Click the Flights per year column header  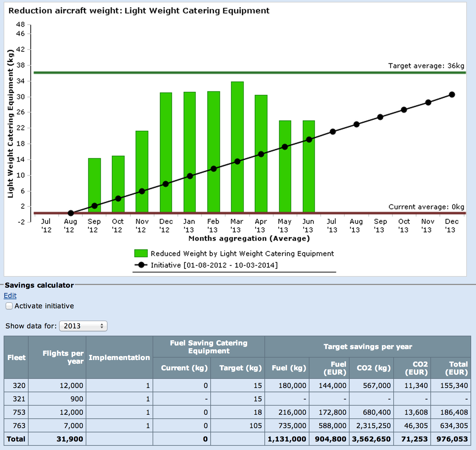63,357
